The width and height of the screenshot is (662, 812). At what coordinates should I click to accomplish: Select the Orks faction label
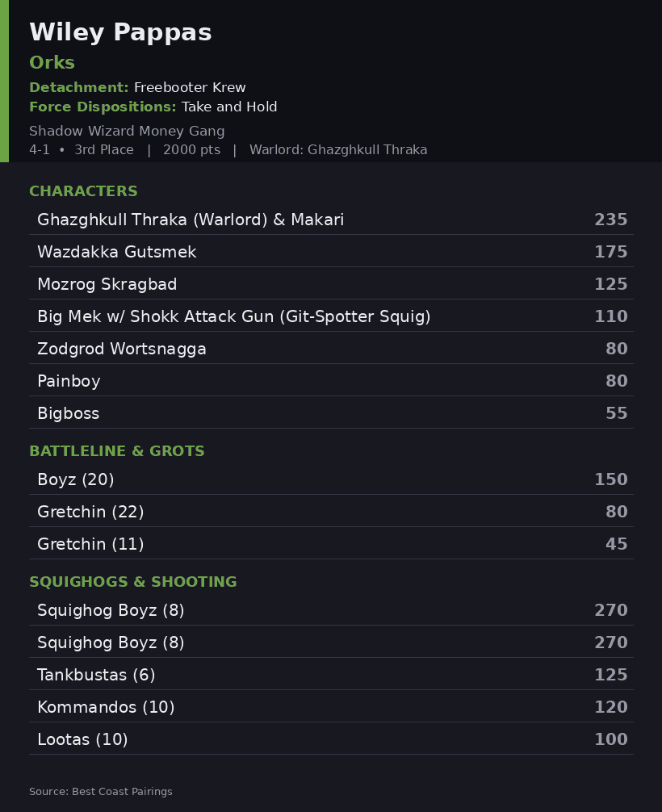click(x=52, y=63)
